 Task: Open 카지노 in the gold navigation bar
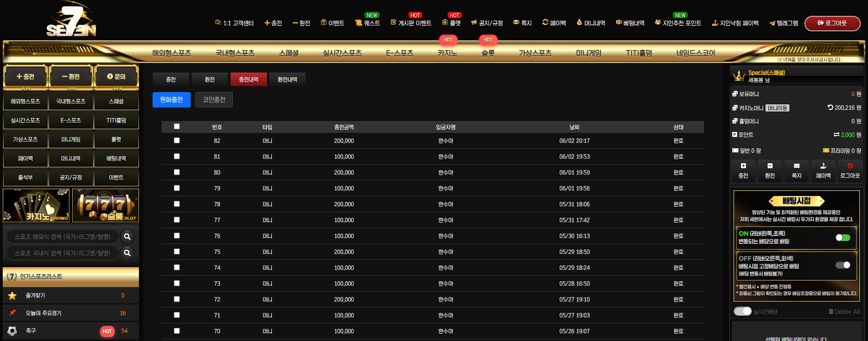click(447, 53)
